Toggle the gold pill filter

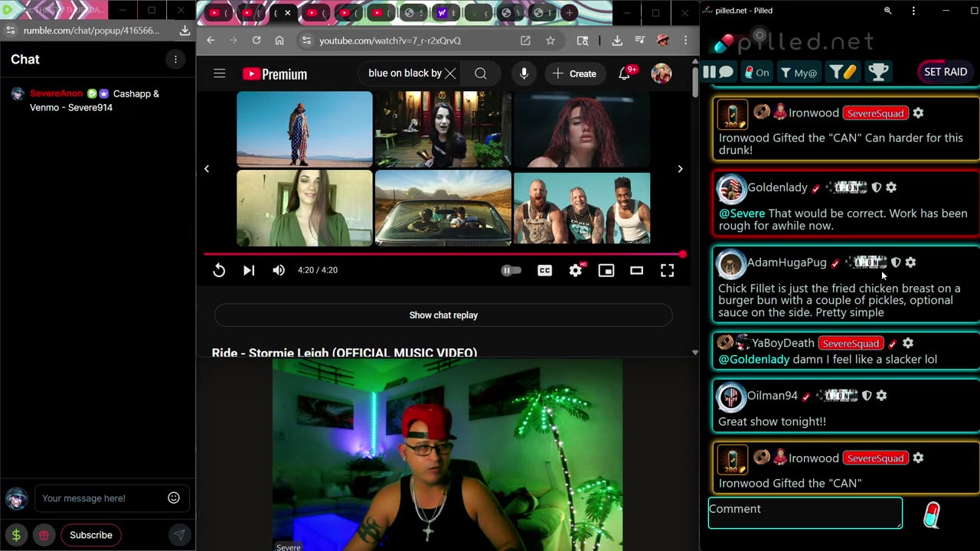coord(843,73)
